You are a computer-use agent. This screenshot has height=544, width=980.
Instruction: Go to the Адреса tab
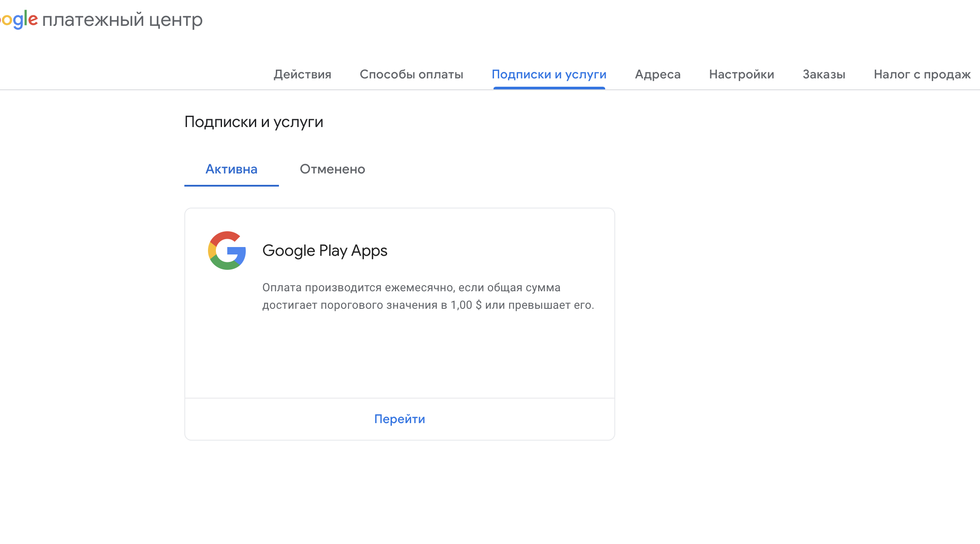click(x=657, y=74)
